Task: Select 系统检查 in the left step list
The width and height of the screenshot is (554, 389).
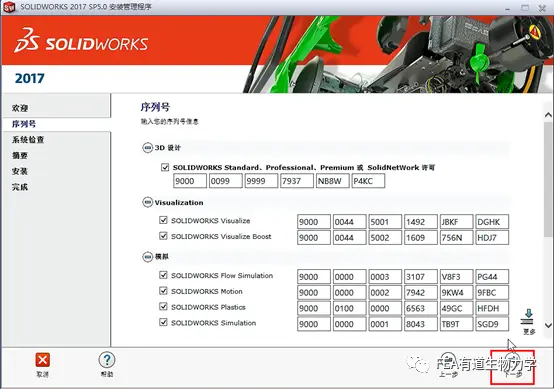Action: [28, 140]
